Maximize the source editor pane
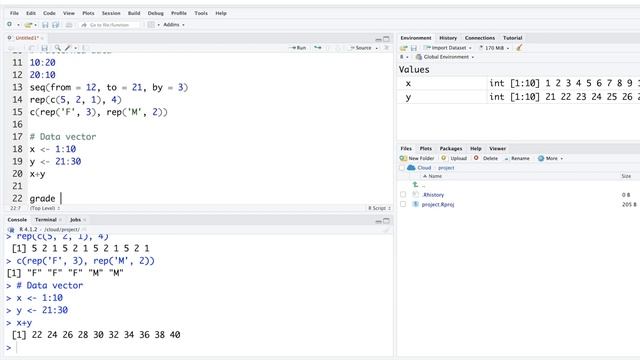 (386, 39)
